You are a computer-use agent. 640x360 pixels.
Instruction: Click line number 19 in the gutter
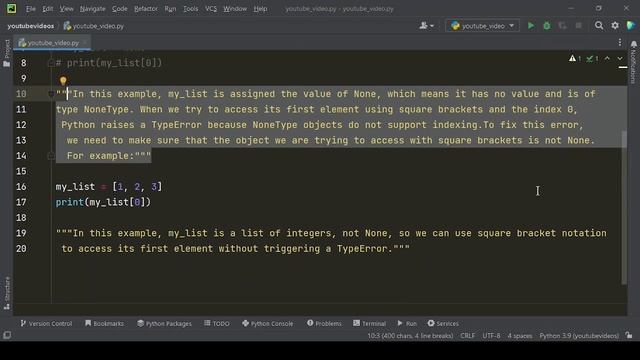21,233
